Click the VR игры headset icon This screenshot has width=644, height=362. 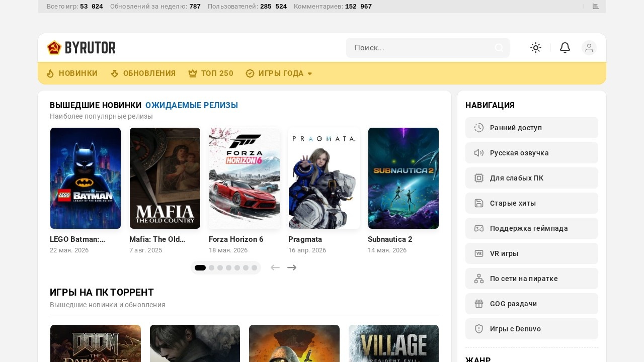coord(479,253)
